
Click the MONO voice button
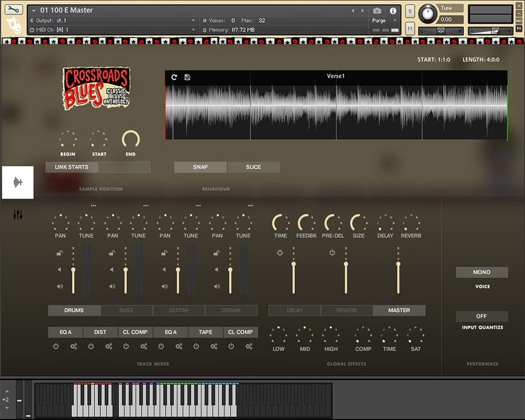[481, 272]
